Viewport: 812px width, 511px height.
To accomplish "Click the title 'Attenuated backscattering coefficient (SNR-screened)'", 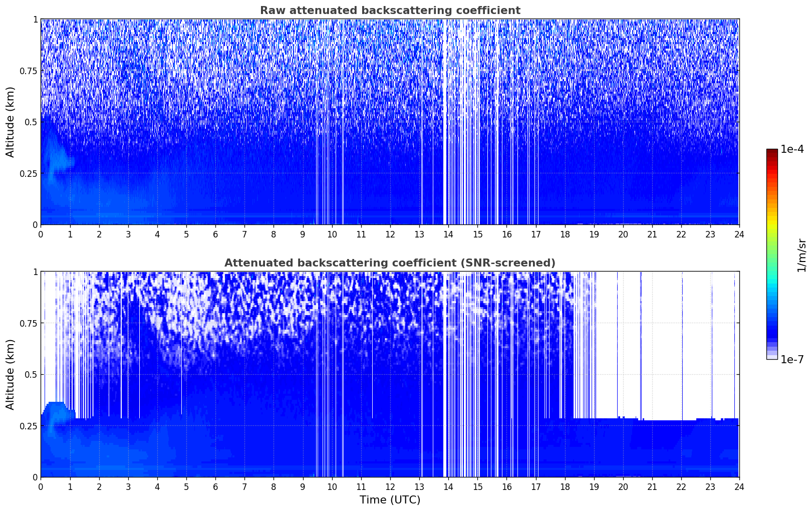I will point(390,263).
